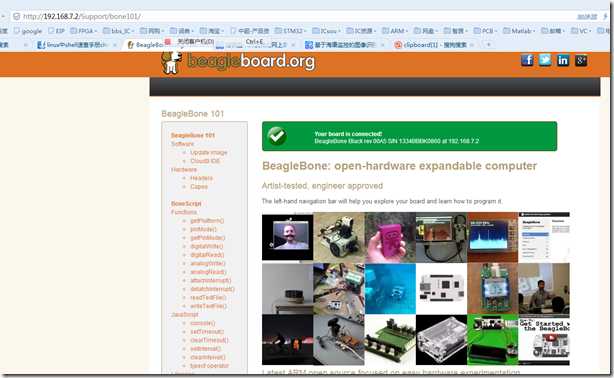Open pinMode() function link
The height and width of the screenshot is (378, 614).
point(203,229)
